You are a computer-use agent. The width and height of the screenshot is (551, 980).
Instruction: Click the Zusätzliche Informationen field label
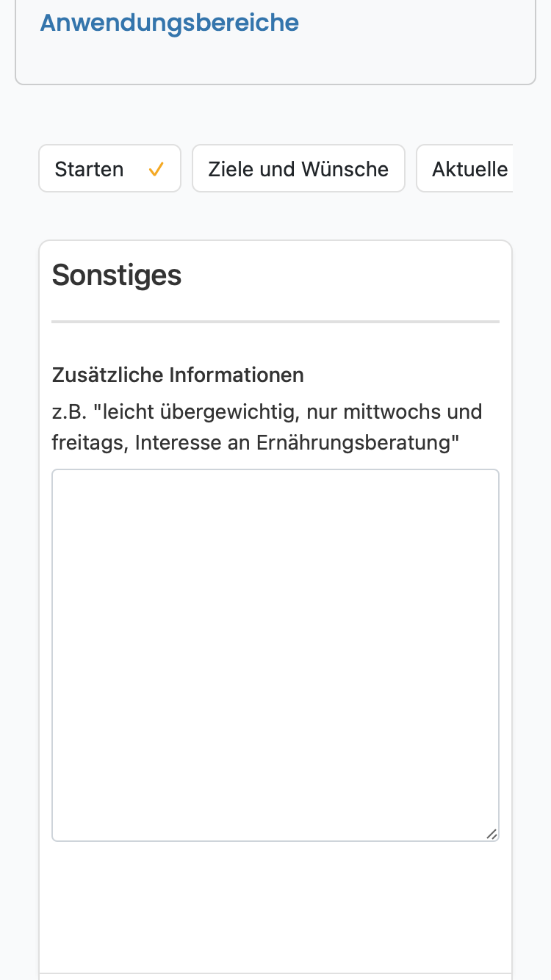point(178,375)
